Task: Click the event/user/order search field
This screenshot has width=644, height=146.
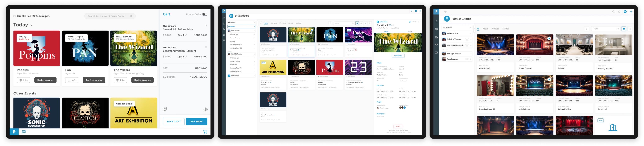Action: tap(110, 16)
